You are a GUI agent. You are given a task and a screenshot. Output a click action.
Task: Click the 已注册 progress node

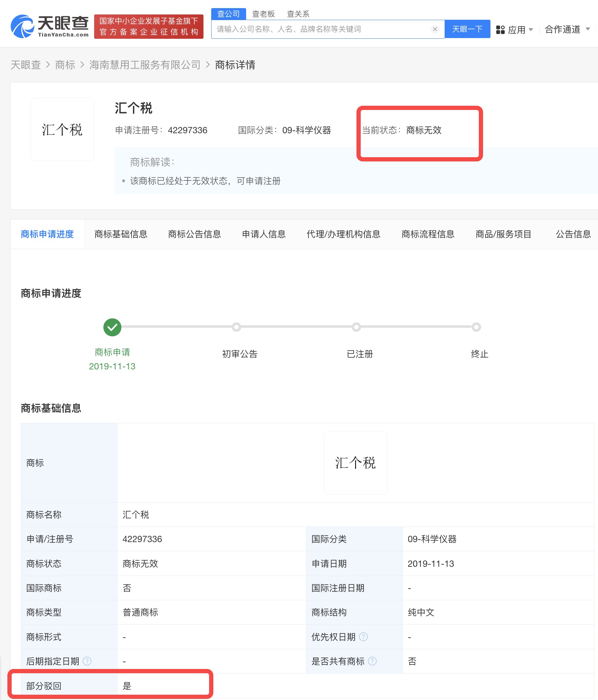356,327
